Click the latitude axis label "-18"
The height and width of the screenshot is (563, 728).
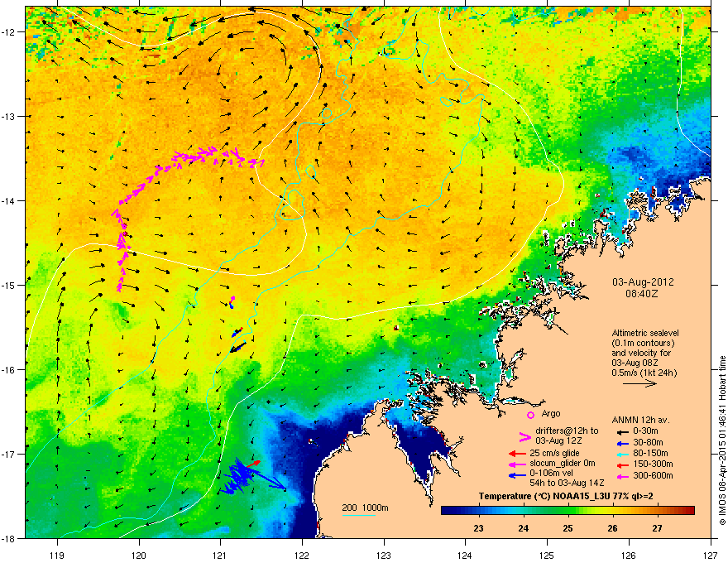8,538
